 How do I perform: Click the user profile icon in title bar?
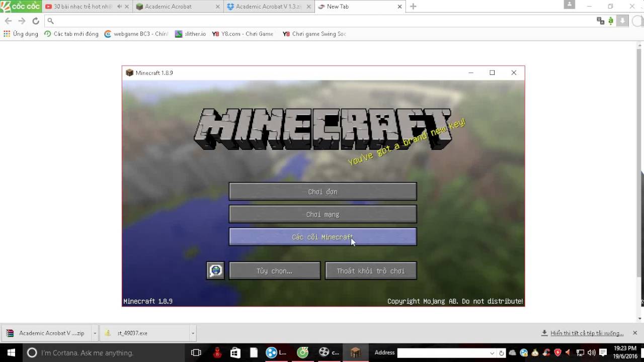pyautogui.click(x=570, y=5)
